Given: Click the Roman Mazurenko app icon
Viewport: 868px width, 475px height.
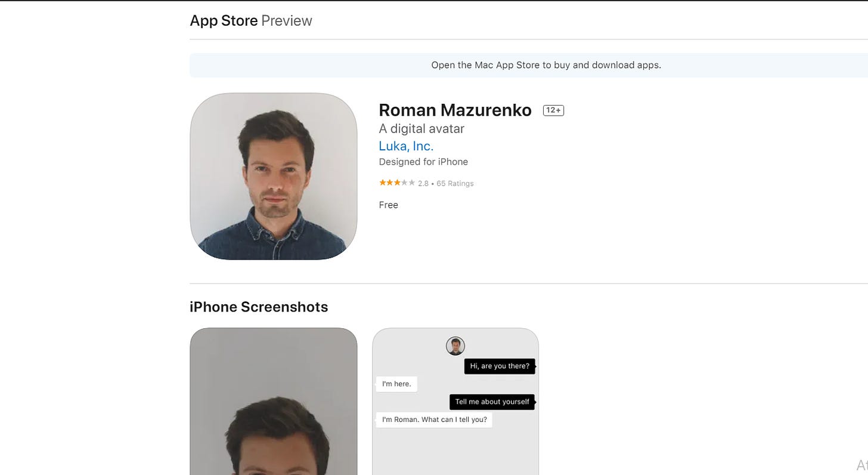Looking at the screenshot, I should point(274,176).
